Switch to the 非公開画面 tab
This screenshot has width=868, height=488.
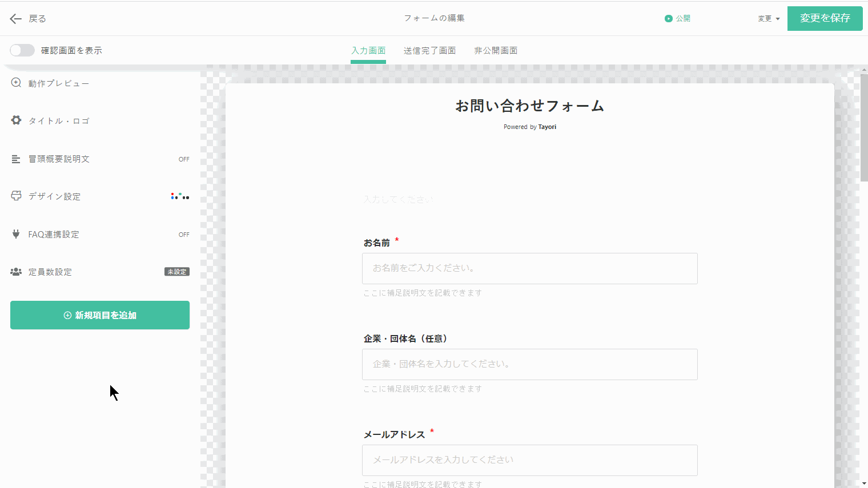pos(496,51)
